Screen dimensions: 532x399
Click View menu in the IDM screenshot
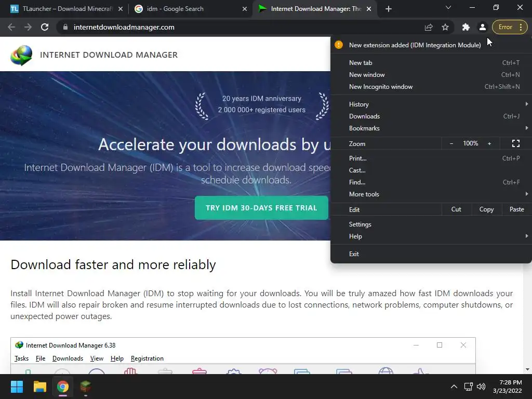pos(97,358)
